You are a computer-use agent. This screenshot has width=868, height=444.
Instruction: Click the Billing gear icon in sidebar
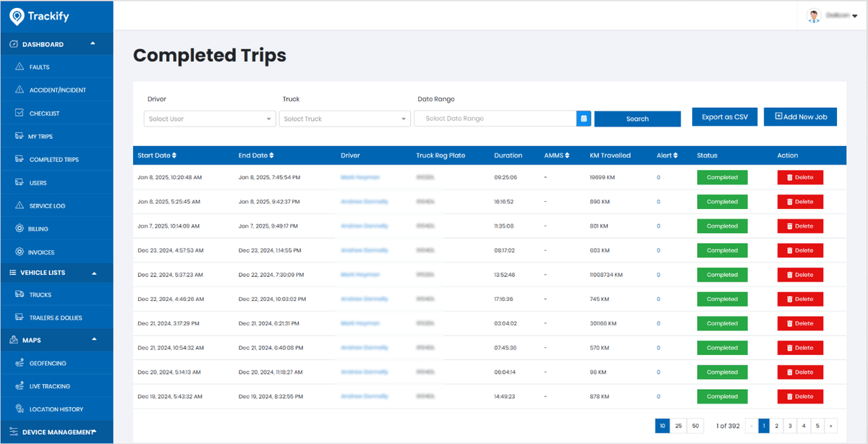pyautogui.click(x=20, y=229)
